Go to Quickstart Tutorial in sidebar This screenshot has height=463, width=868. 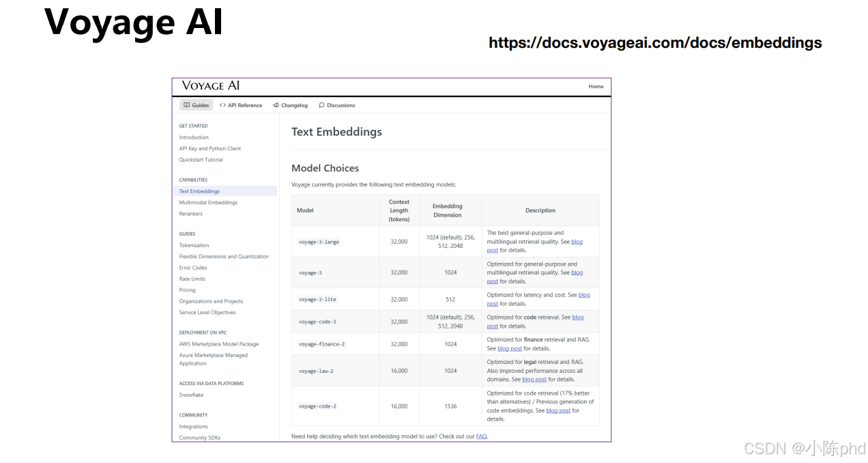pyautogui.click(x=201, y=160)
